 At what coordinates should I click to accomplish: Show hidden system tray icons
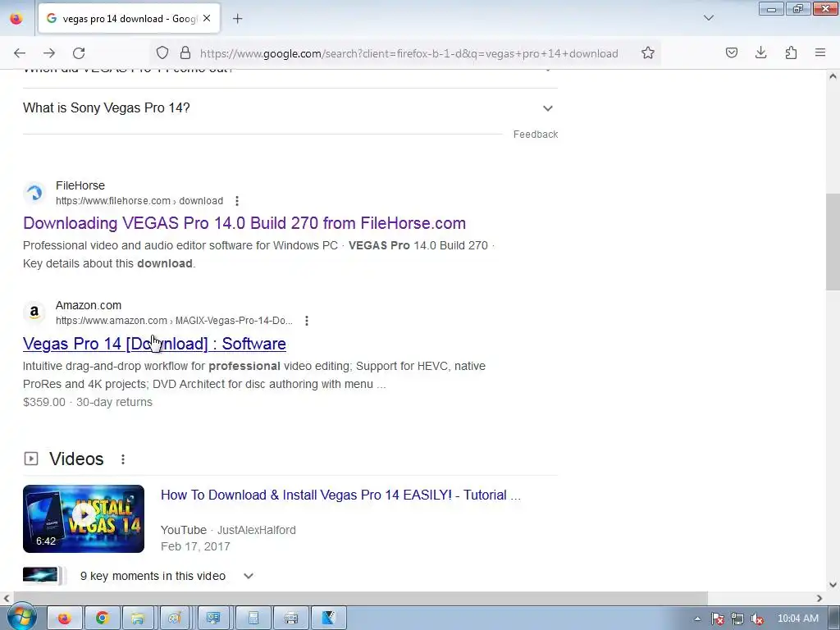pyautogui.click(x=697, y=619)
